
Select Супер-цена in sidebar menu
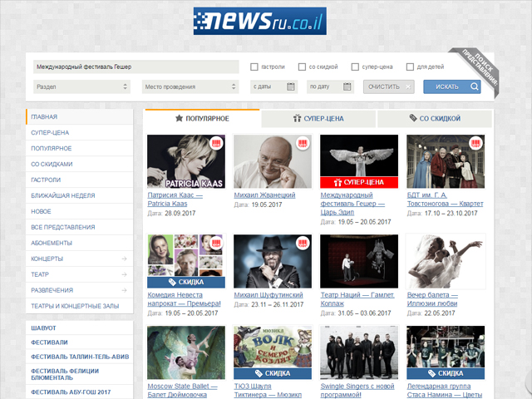80,132
